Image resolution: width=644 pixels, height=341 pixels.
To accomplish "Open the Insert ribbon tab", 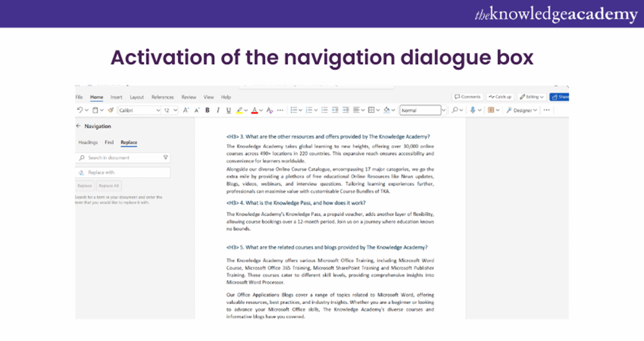I will pyautogui.click(x=116, y=97).
